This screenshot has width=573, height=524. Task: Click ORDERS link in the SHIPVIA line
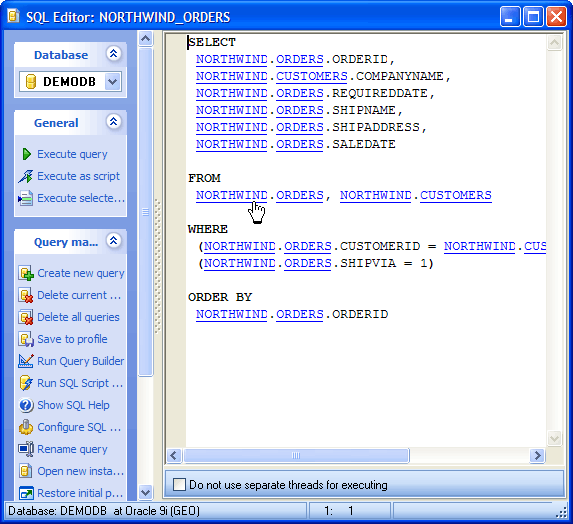308,263
